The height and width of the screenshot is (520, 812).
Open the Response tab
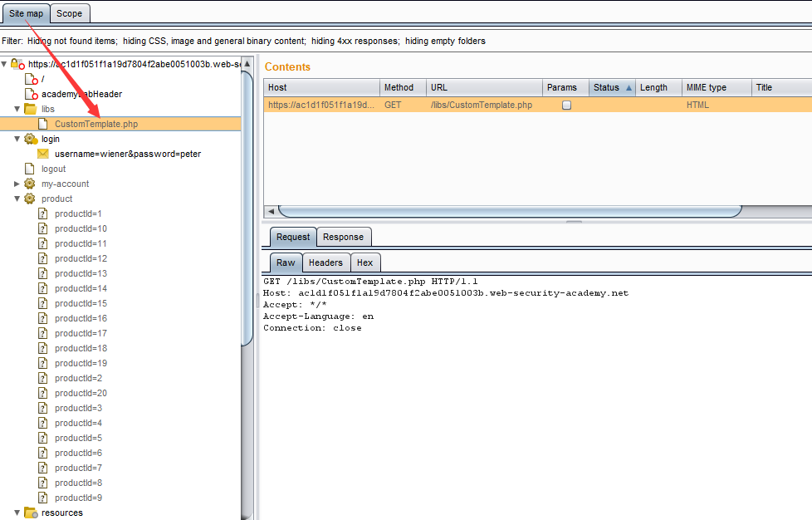343,237
